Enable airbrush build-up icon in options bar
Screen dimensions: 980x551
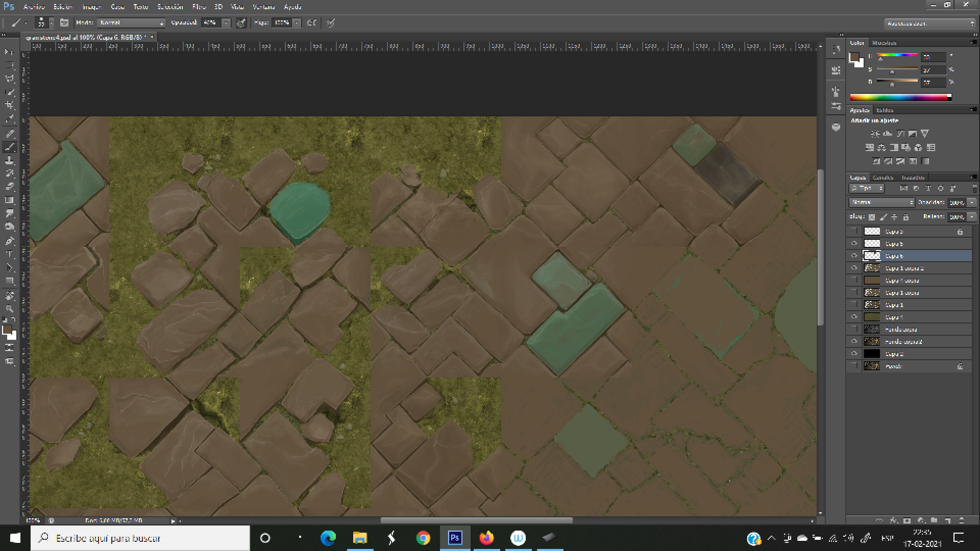311,23
